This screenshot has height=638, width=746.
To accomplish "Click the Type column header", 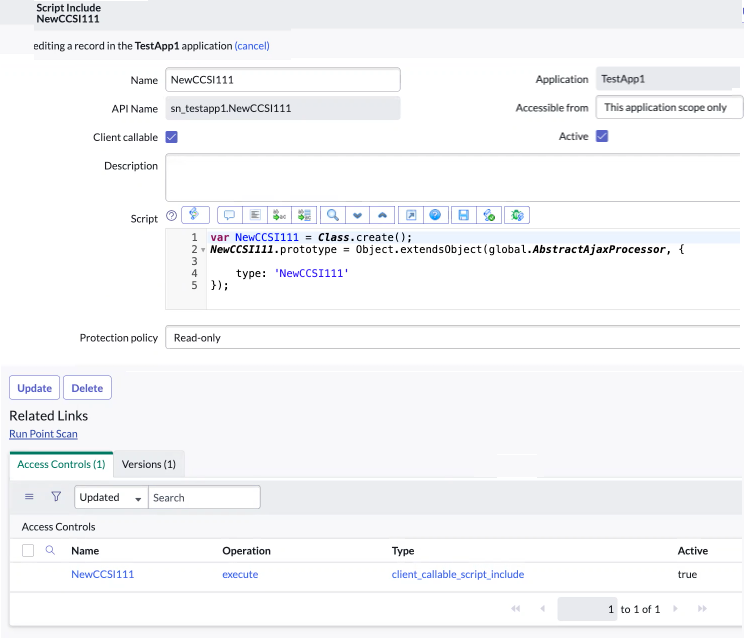I will 403,550.
